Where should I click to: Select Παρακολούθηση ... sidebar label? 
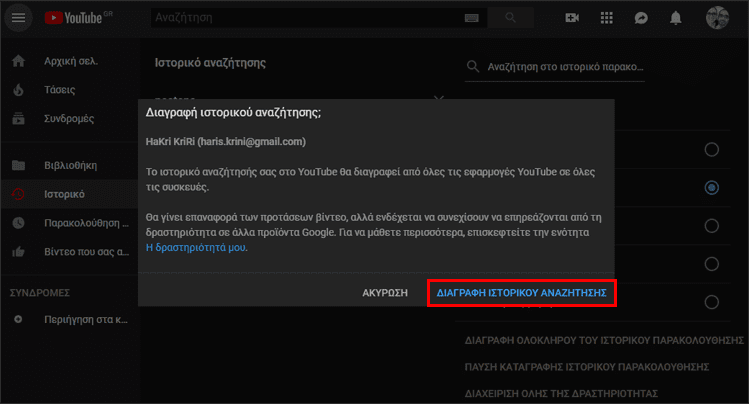point(86,223)
